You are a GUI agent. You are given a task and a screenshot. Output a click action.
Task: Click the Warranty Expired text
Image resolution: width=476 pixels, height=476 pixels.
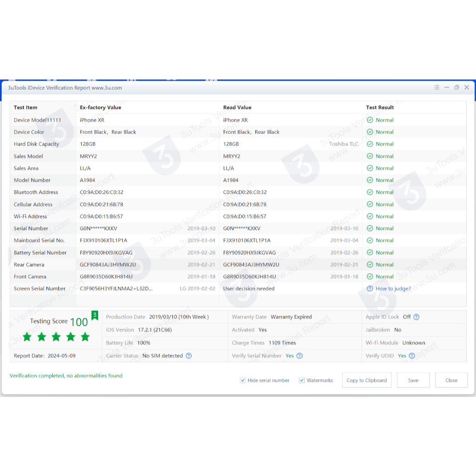(291, 317)
